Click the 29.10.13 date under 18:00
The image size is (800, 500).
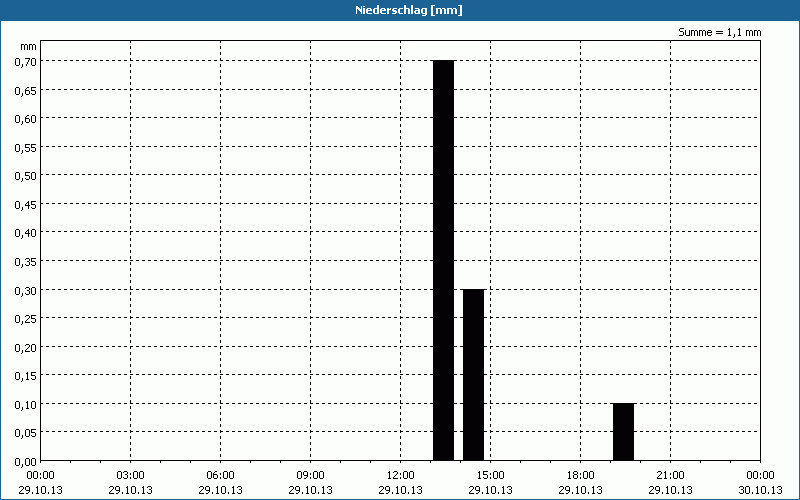click(x=581, y=490)
